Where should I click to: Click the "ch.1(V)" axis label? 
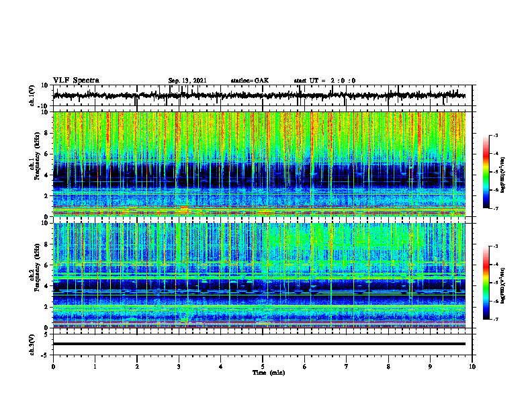point(32,95)
